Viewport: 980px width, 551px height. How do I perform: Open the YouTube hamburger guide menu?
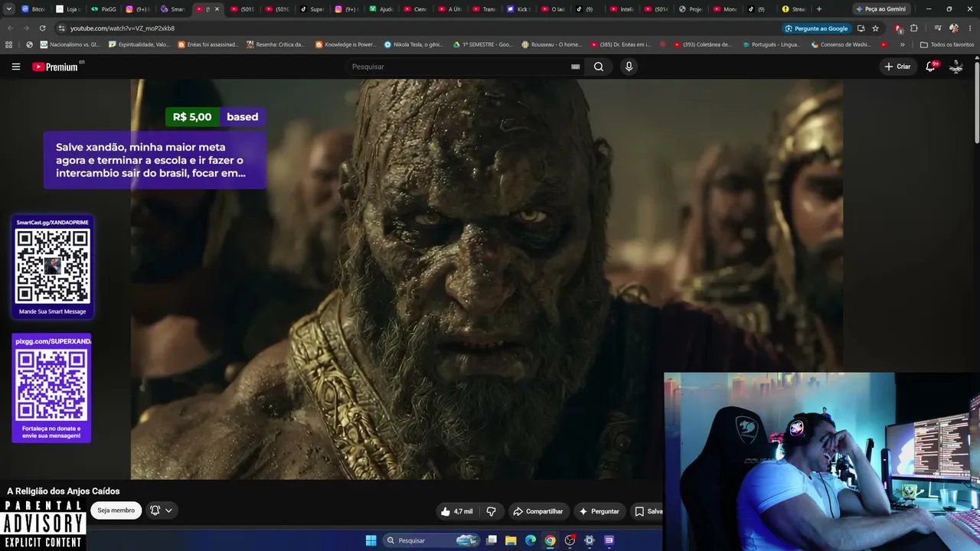pos(16,67)
